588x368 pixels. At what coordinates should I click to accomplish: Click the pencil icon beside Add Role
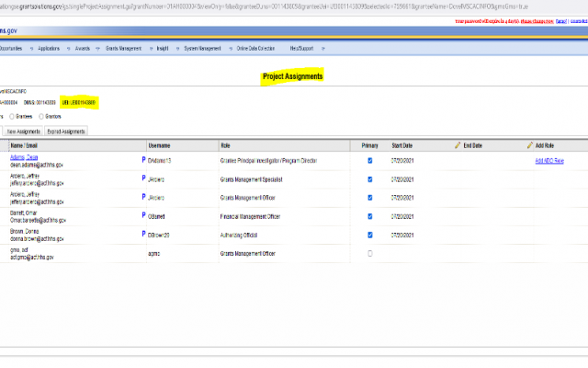(530, 145)
